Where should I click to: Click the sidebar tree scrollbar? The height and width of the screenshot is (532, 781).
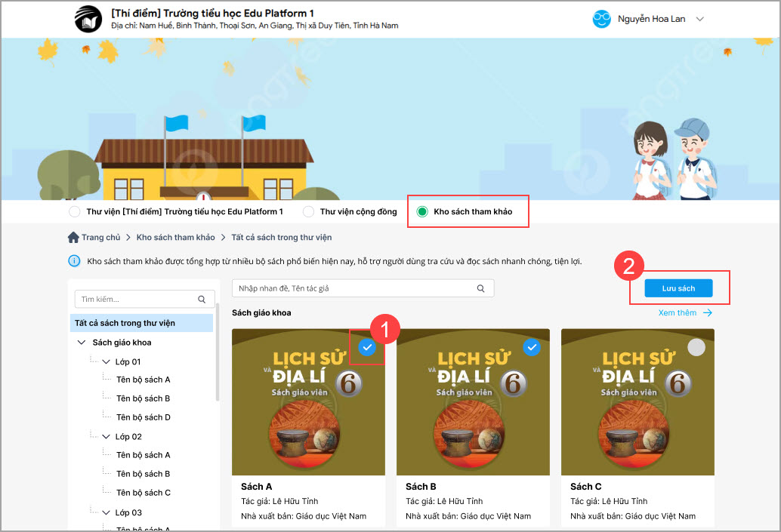218,353
